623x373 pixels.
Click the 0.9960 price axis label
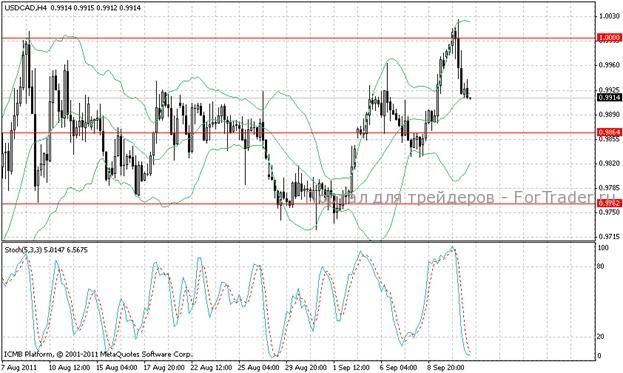point(609,65)
